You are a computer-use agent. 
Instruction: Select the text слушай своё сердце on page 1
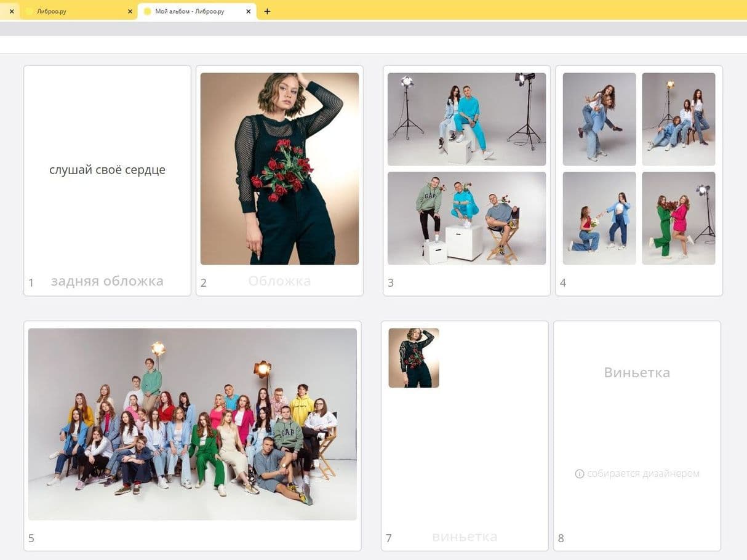pos(107,170)
